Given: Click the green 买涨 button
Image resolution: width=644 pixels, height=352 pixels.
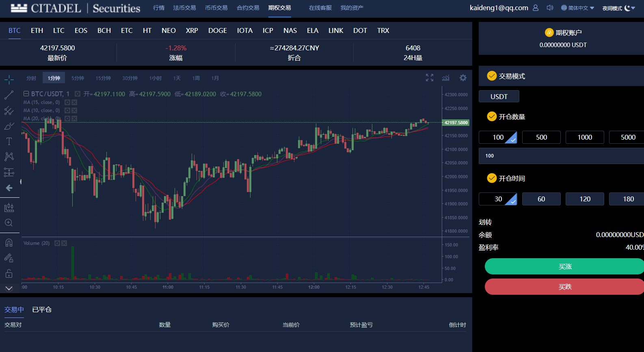Looking at the screenshot, I should coord(565,266).
